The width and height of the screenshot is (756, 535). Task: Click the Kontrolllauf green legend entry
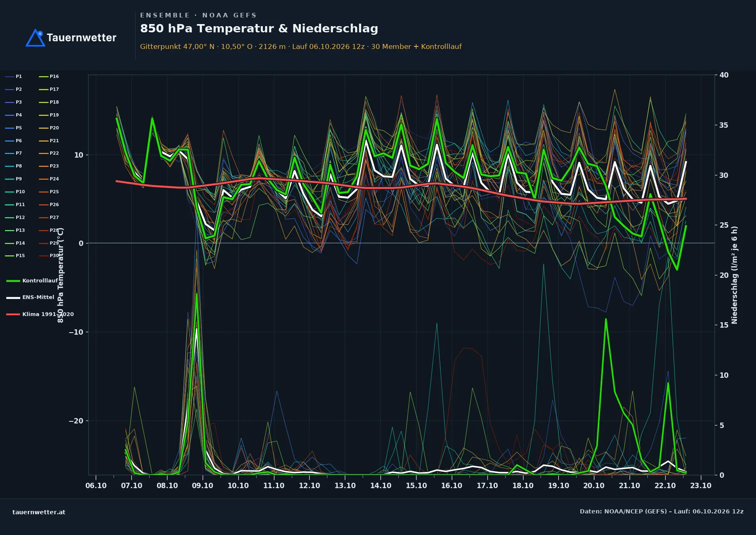32,281
